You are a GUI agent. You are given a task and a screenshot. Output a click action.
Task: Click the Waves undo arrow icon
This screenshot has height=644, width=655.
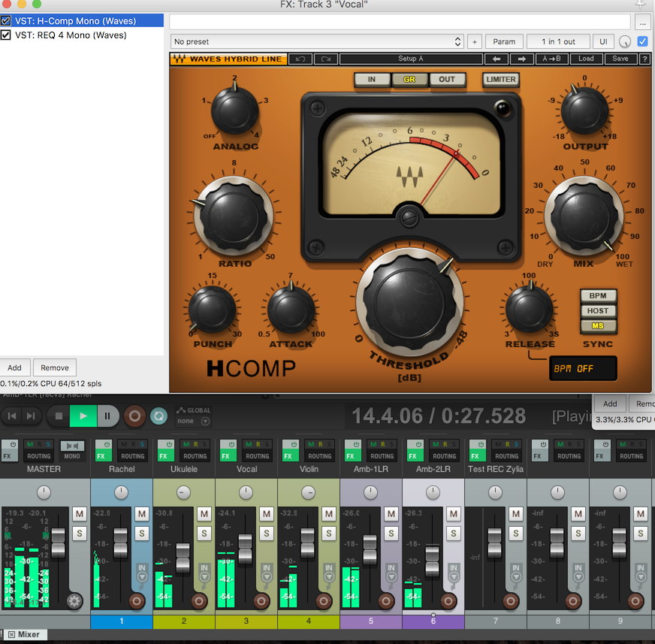coord(300,59)
